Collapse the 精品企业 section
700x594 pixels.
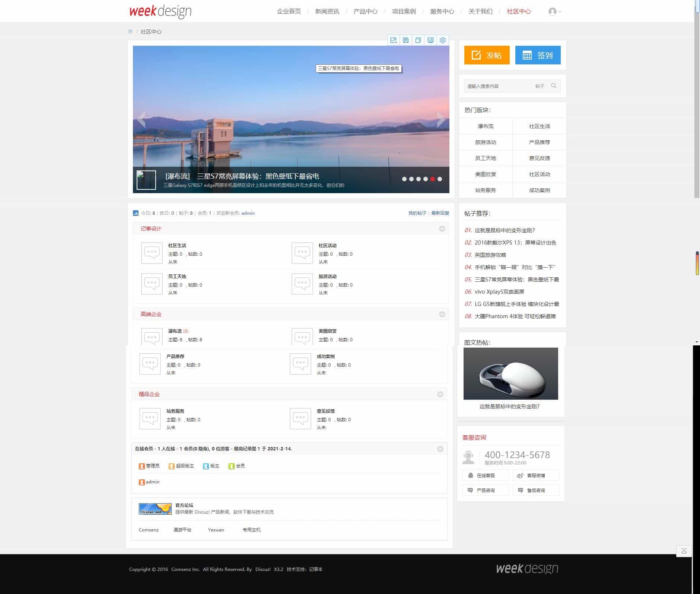441,394
